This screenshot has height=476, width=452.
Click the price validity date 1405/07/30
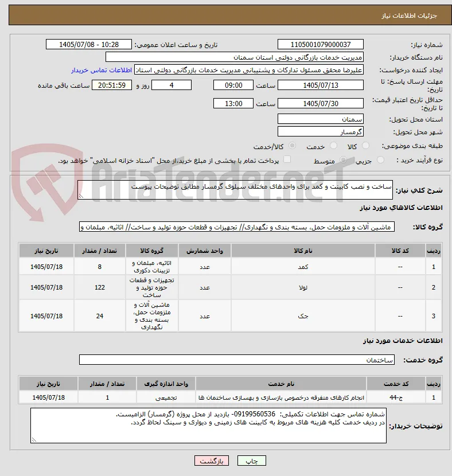tap(321, 103)
